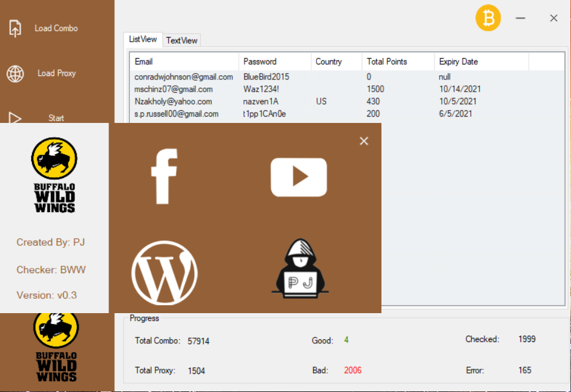Viewport: 571px width, 392px height.
Task: Click the Good count value 4
Action: (x=346, y=340)
